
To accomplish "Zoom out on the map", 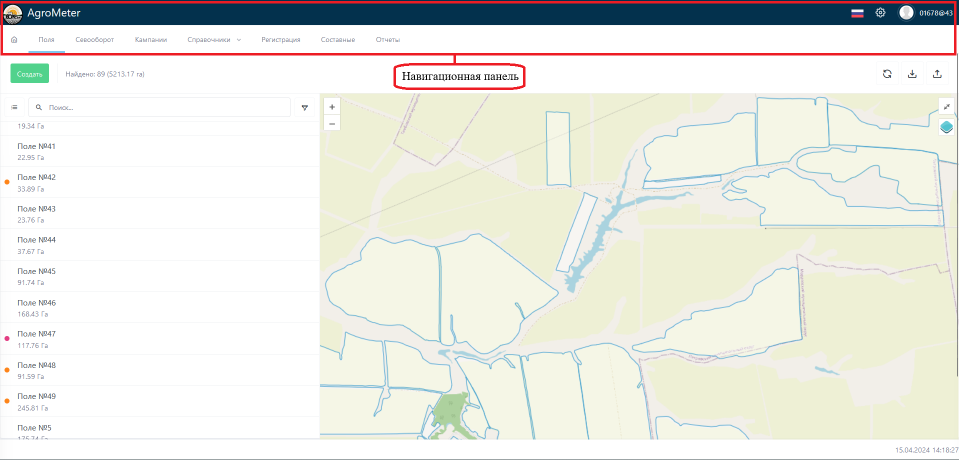I will [332, 123].
